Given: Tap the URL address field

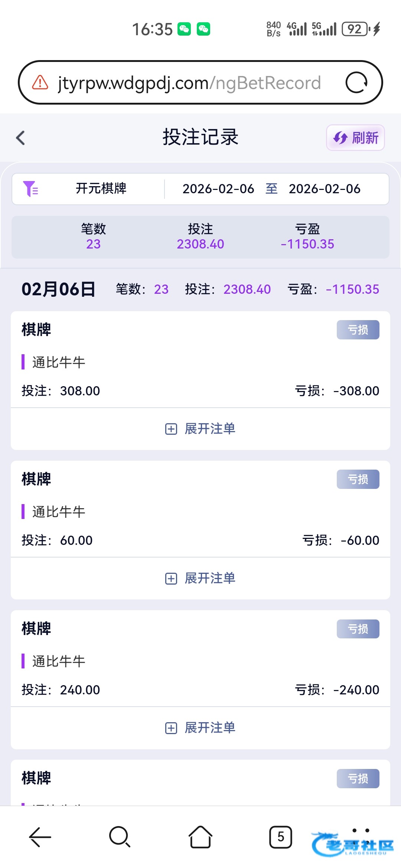Looking at the screenshot, I should (189, 82).
